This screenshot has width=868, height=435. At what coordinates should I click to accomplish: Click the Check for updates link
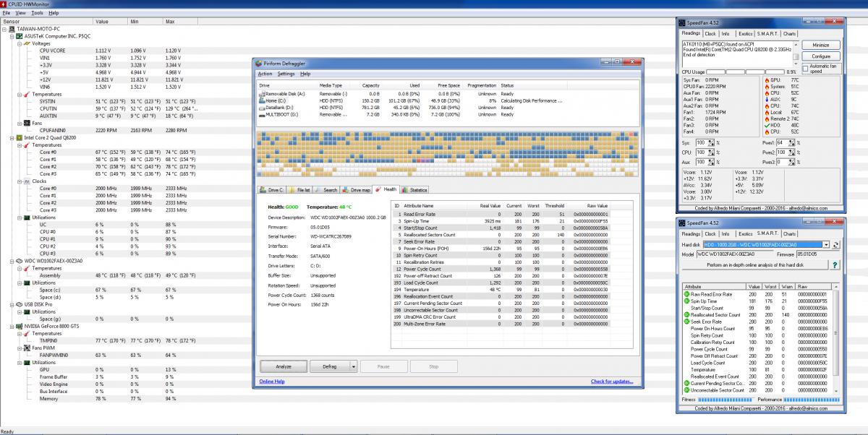(612, 382)
